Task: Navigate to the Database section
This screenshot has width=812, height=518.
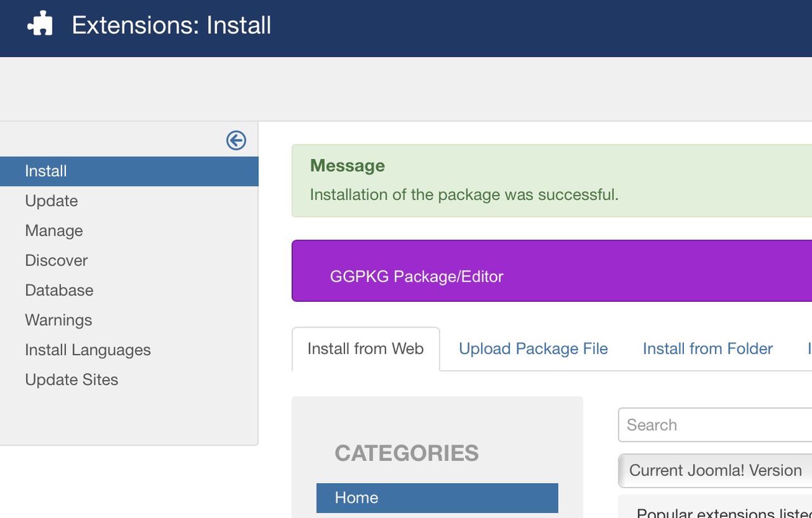Action: click(59, 290)
